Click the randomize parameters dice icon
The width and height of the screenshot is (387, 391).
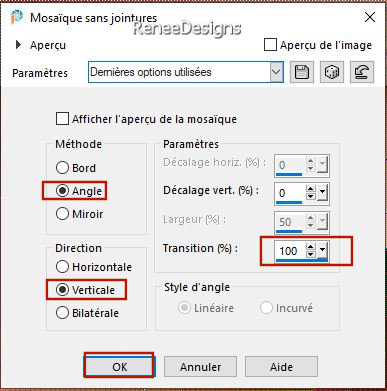point(332,72)
